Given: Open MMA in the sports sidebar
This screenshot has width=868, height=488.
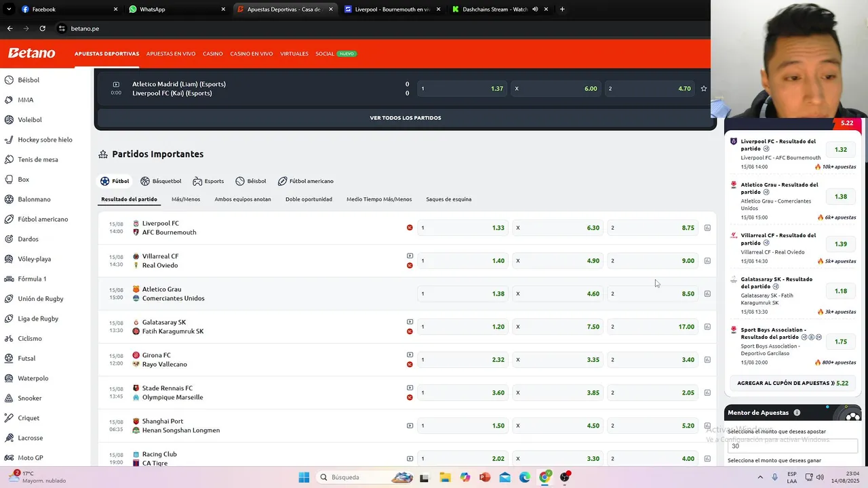Looking at the screenshot, I should click(x=26, y=100).
